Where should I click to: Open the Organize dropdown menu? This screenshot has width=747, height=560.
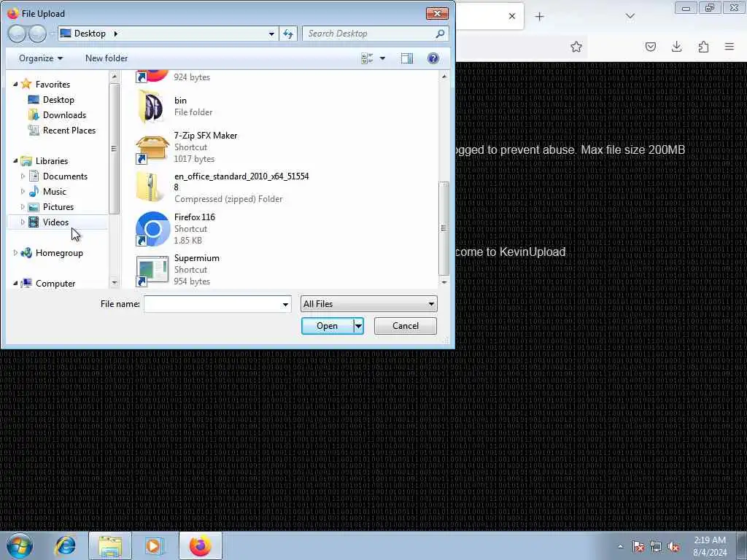tap(41, 58)
